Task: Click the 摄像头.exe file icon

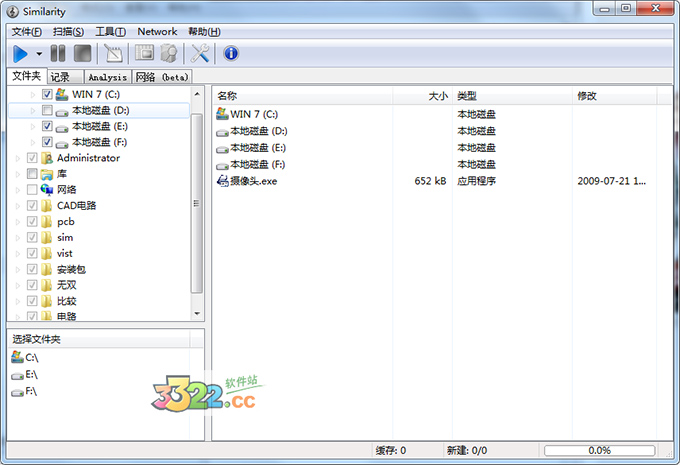Action: coord(222,181)
